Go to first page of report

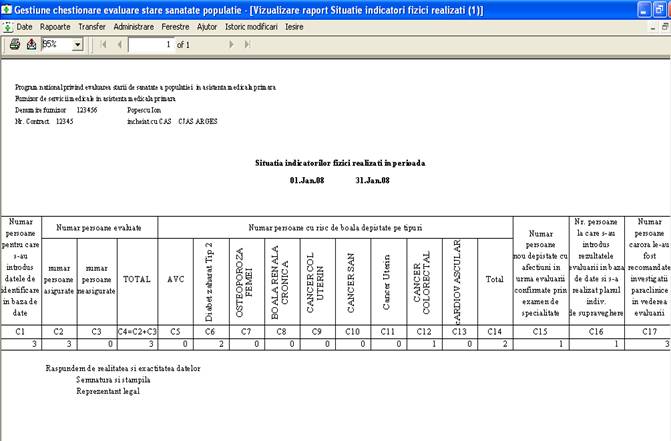point(104,45)
